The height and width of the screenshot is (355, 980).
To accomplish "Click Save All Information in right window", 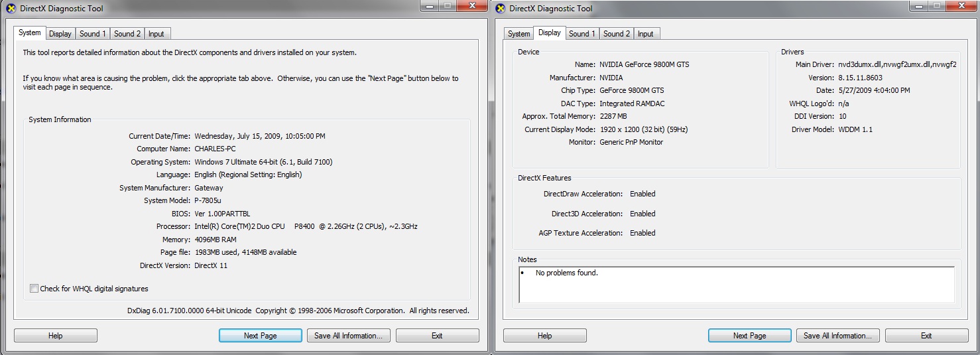I will point(838,336).
